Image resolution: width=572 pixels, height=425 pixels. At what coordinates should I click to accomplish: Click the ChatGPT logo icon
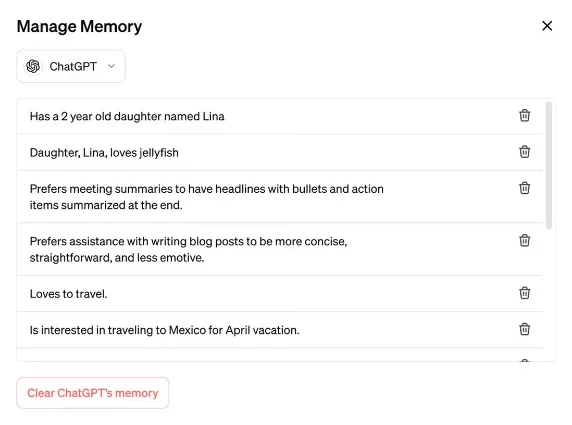click(x=33, y=66)
